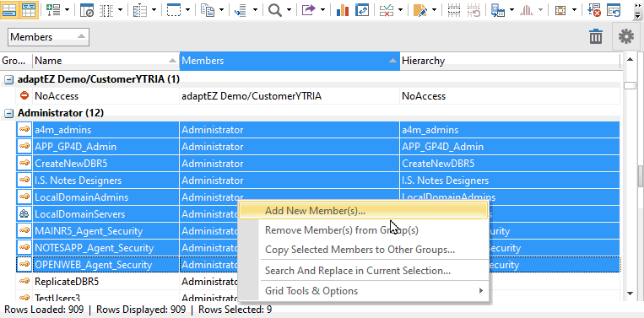Viewport: 644px width, 318px height.
Task: Click the purple export arrow icon
Action: (308, 10)
